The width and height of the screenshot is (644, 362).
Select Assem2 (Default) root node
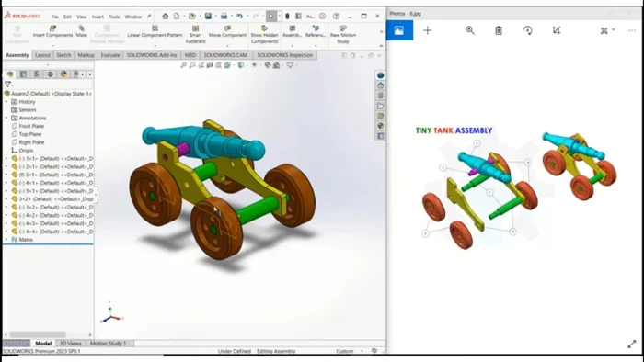coord(48,94)
